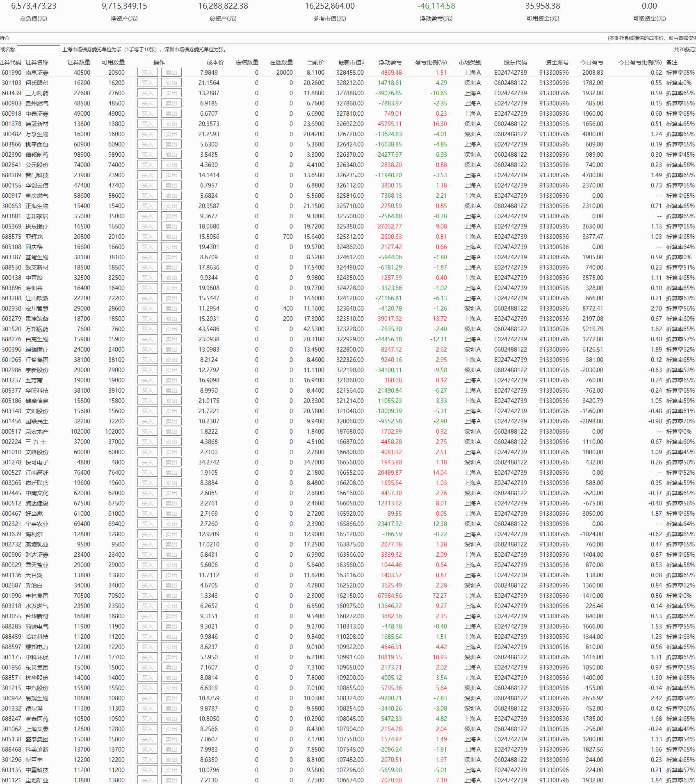The width and height of the screenshot is (696, 784).
Task: Select reference market value 16,252,864.00
Action: click(x=330, y=6)
